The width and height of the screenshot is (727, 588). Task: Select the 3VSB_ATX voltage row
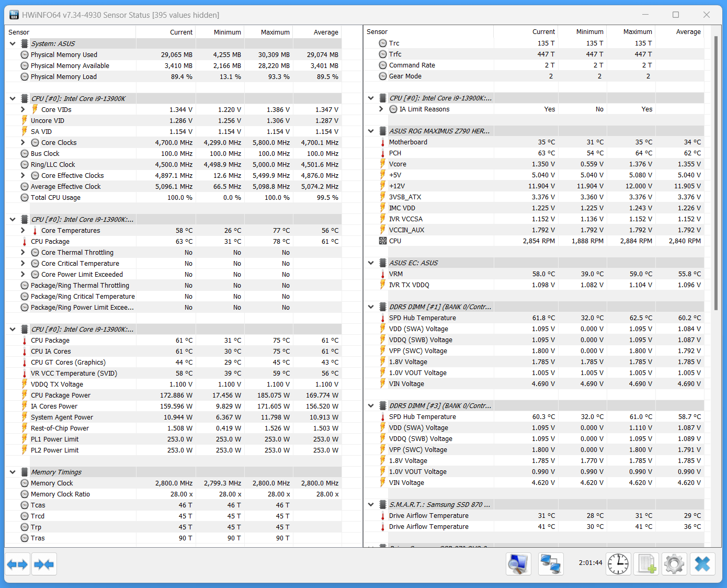[x=534, y=197]
